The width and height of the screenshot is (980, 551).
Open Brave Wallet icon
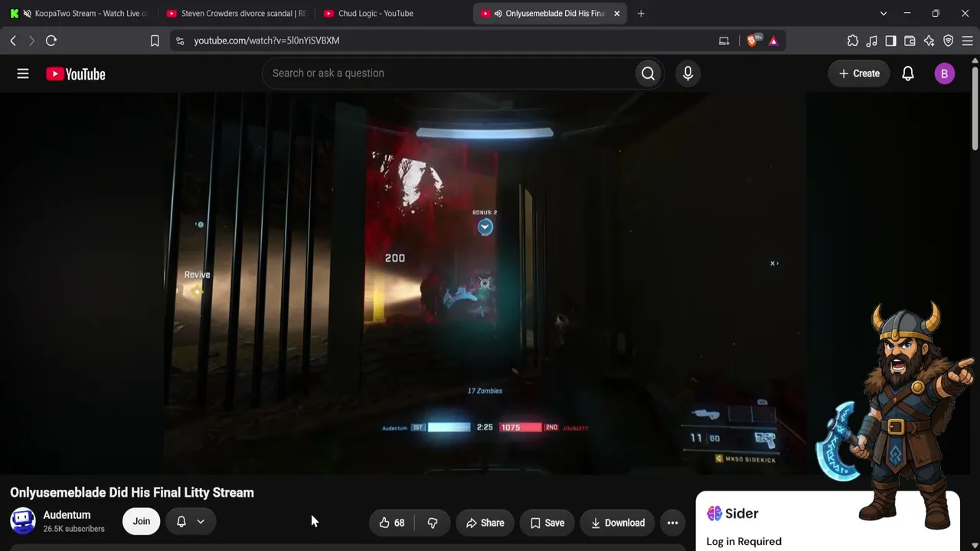point(910,41)
